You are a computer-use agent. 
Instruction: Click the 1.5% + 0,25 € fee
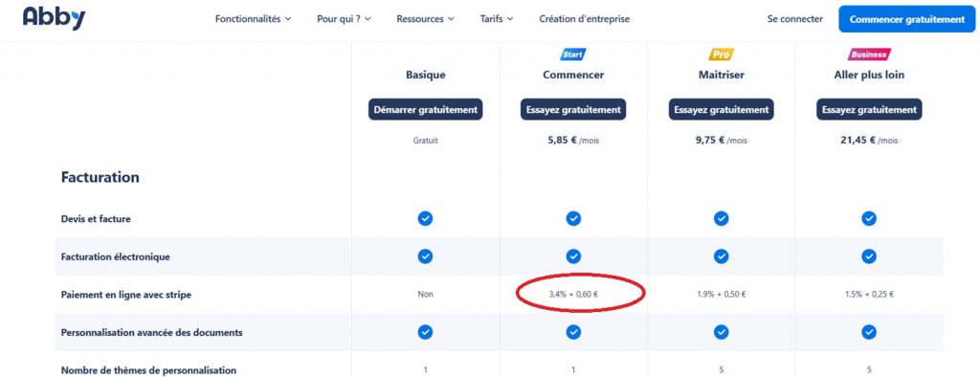[869, 294]
